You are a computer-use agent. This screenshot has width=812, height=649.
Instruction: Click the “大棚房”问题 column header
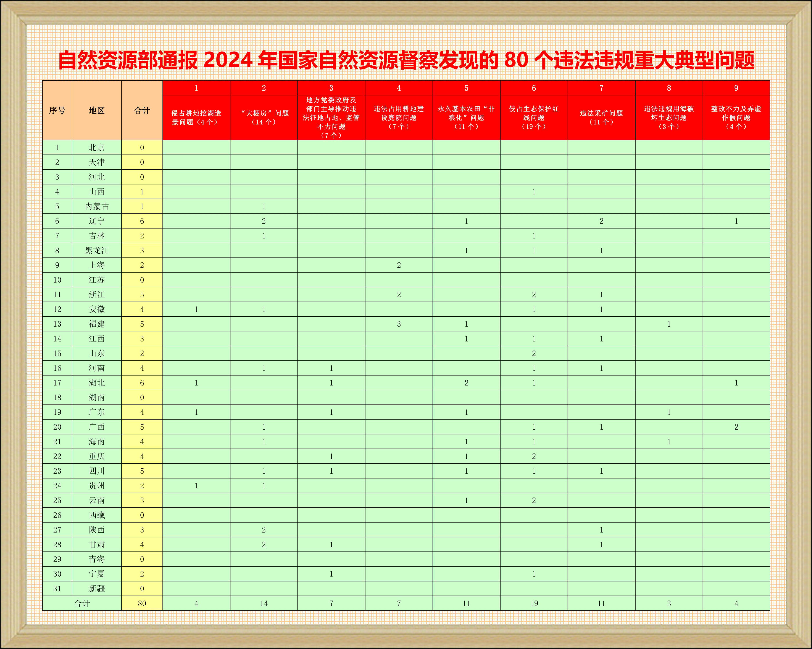pos(264,117)
